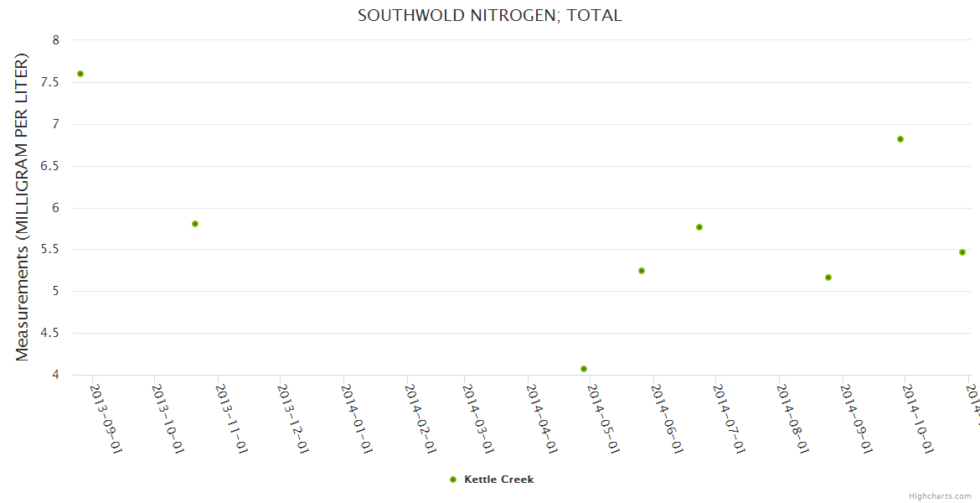Select the rightmost data point near 5.47
The height and width of the screenshot is (503, 980).
[962, 252]
